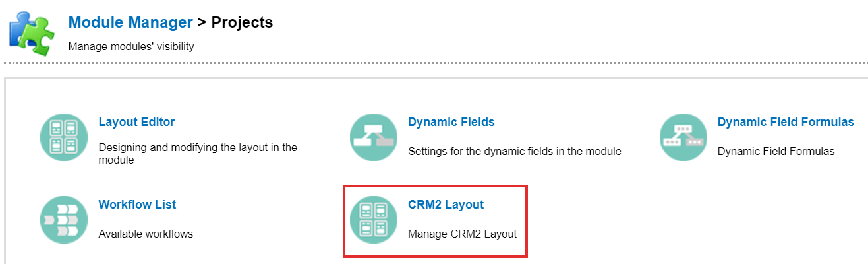Click 'Designing and modifying the layout' description

point(198,154)
